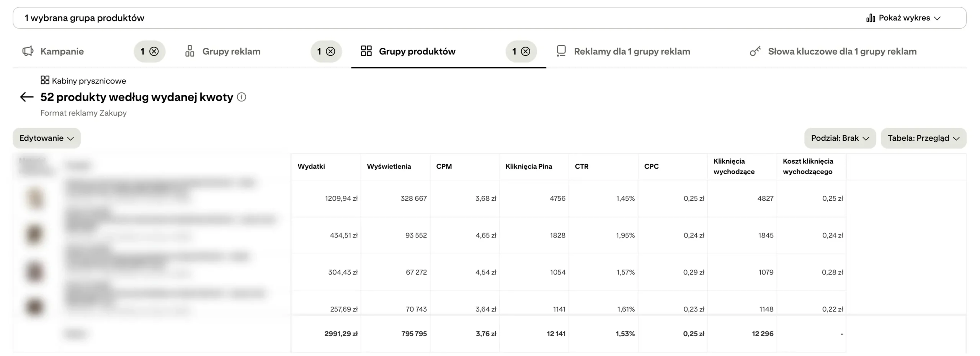
Task: Open the Tabela: Przegląd dropdown
Action: point(923,138)
